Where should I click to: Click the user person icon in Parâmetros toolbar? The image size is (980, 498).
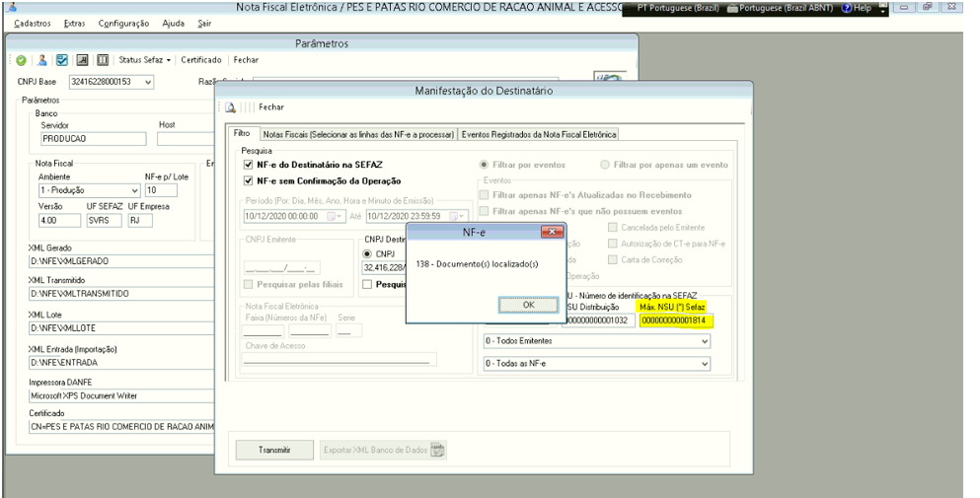(41, 60)
